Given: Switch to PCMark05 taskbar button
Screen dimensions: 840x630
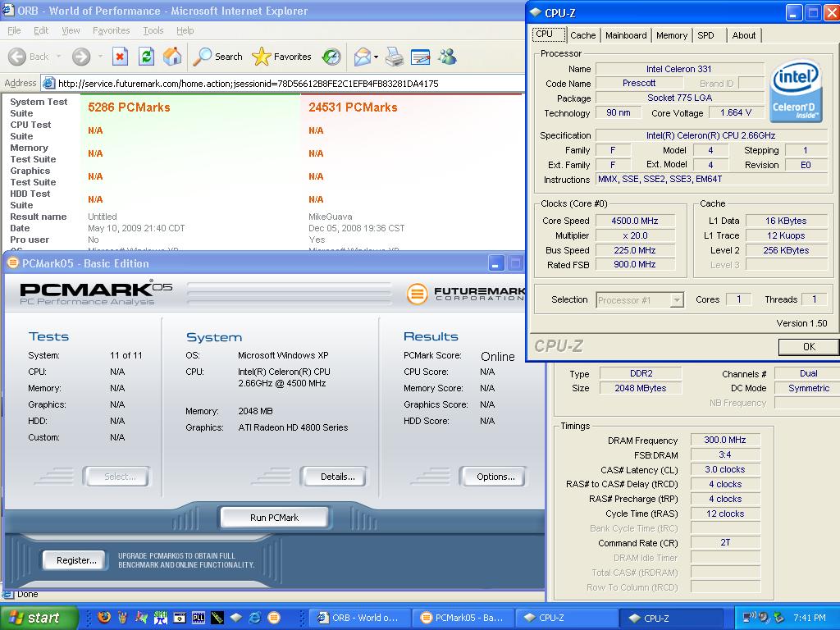Looking at the screenshot, I should (463, 618).
